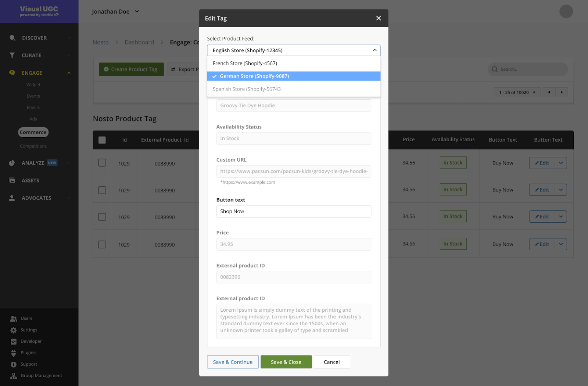Click the Group Management icon
The image size is (588, 386).
[x=14, y=376]
